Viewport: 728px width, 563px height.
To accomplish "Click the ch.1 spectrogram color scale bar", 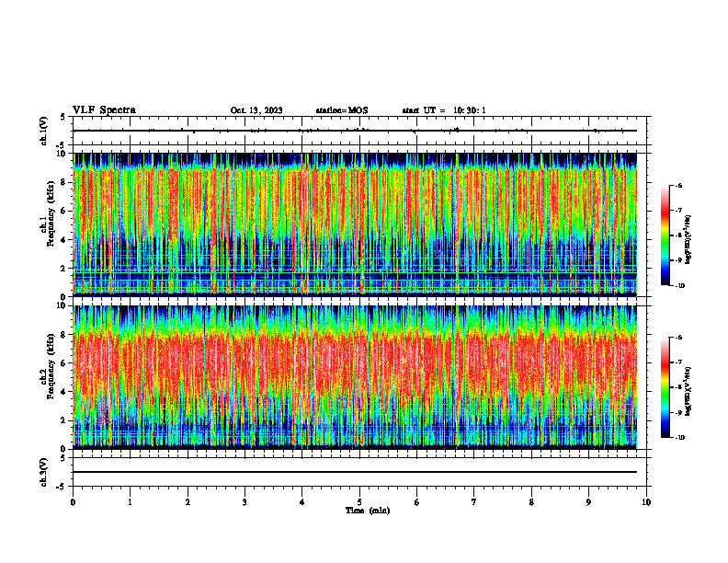I will 665,236.
